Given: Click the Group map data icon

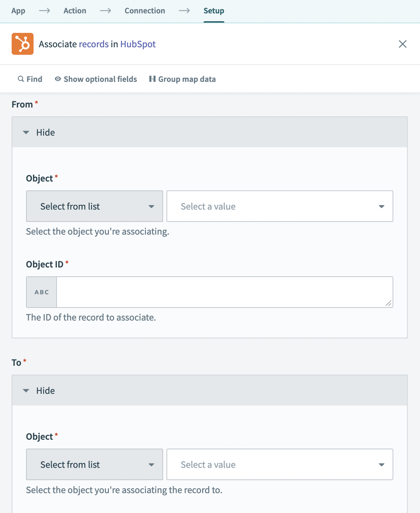Looking at the screenshot, I should pos(152,79).
